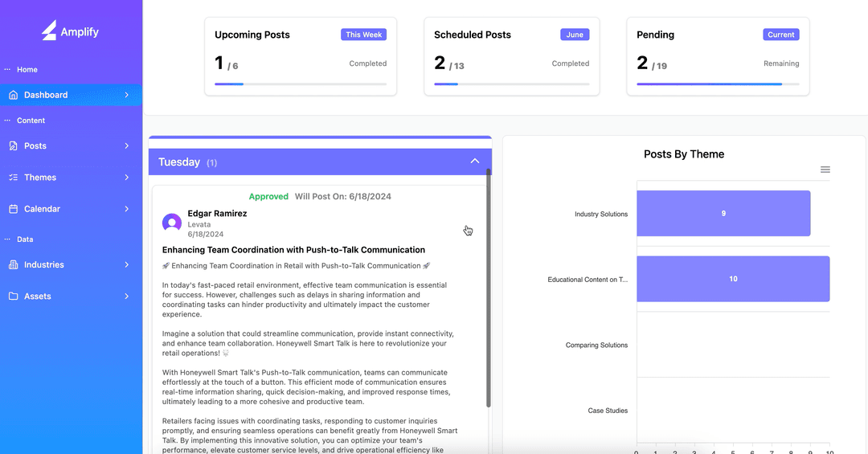This screenshot has height=454, width=868.
Task: Expand the Calendar menu chevron
Action: pos(127,209)
